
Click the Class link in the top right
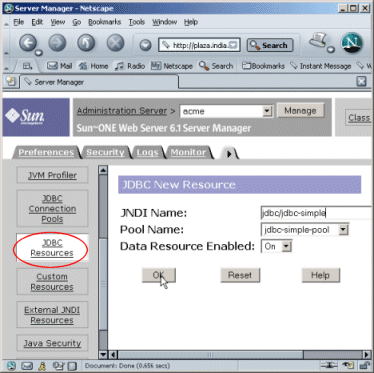(x=359, y=118)
